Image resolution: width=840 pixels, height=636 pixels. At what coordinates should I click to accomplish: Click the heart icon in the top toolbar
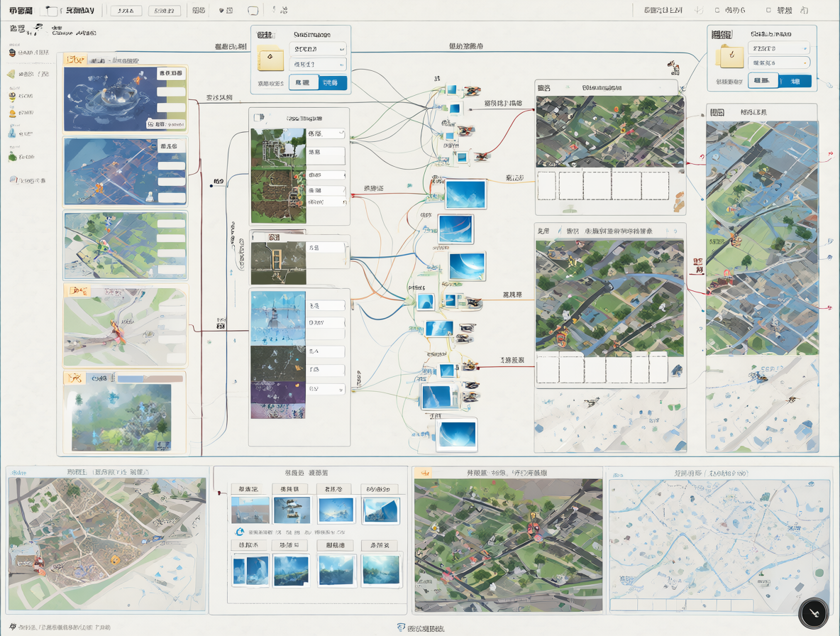pos(222,10)
